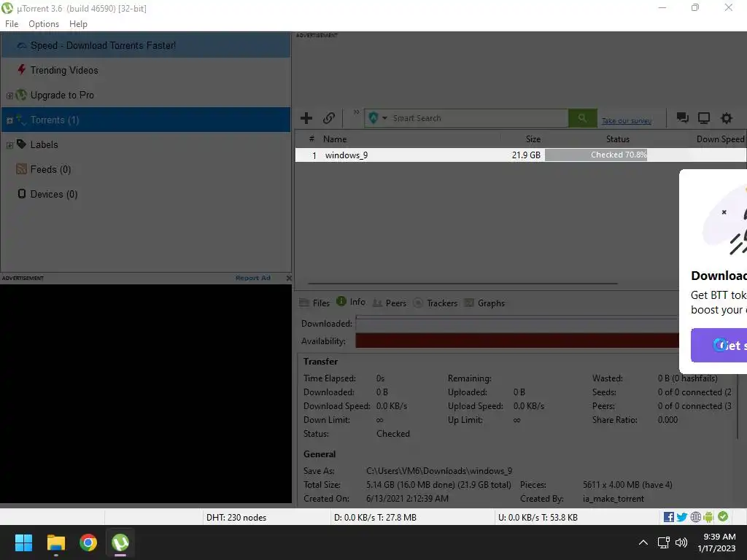Switch to the Peers tab

[390, 303]
